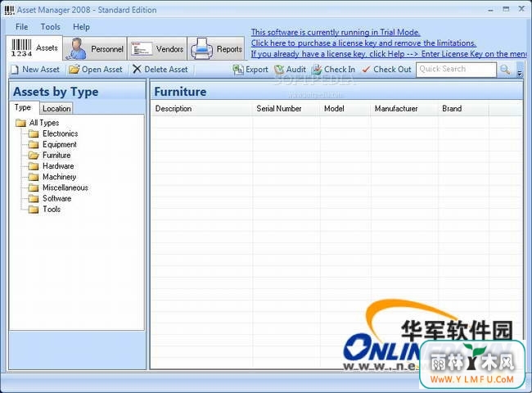Click the Software folder icon
This screenshot has width=532, height=393.
coord(34,198)
